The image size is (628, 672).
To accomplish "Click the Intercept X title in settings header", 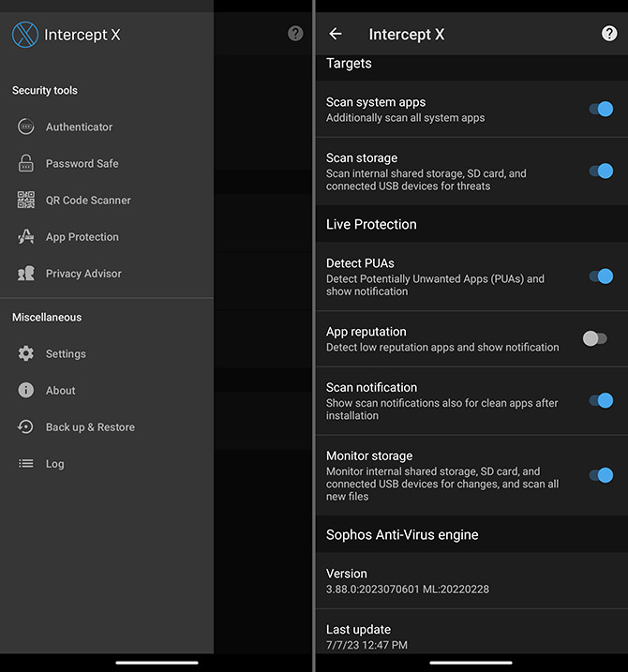I will (x=407, y=35).
